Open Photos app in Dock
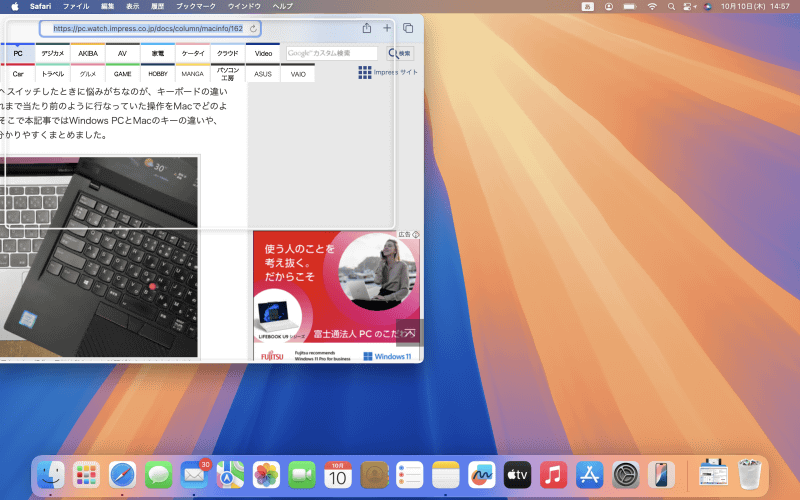This screenshot has width=800, height=500. pos(266,475)
